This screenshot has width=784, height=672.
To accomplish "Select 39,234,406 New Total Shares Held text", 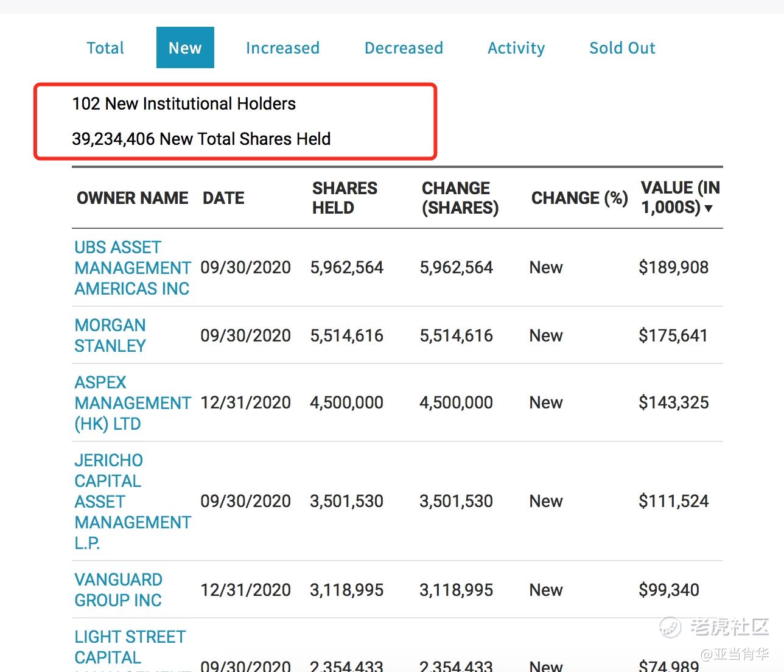I will point(201,139).
